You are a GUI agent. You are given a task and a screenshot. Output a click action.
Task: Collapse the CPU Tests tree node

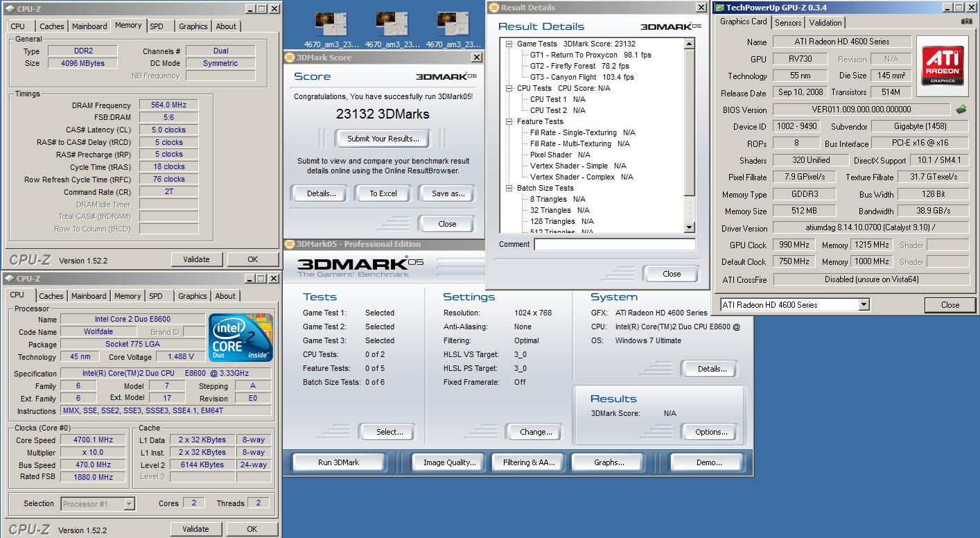(x=509, y=88)
